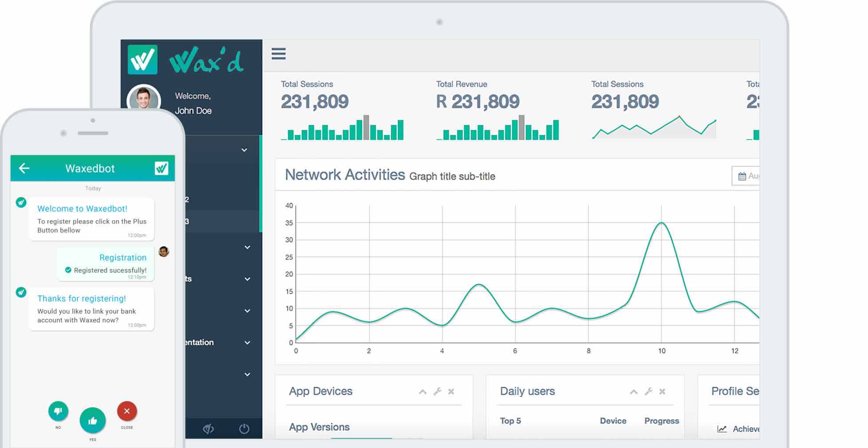Tap the Registered sucessfully! status text

(110, 270)
